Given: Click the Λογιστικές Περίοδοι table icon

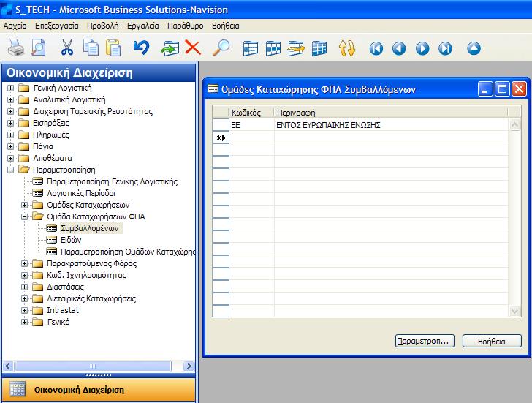Looking at the screenshot, I should coord(37,193).
